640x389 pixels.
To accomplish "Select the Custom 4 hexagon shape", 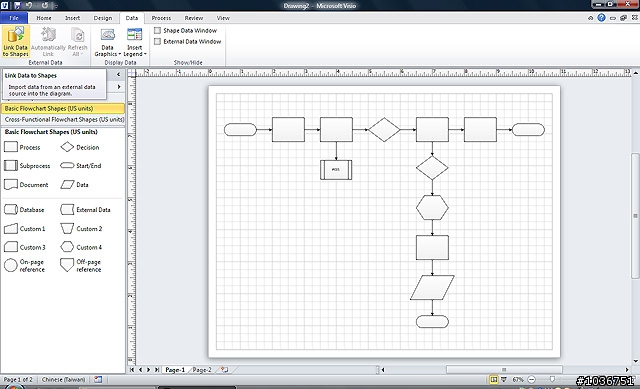I will point(81,247).
